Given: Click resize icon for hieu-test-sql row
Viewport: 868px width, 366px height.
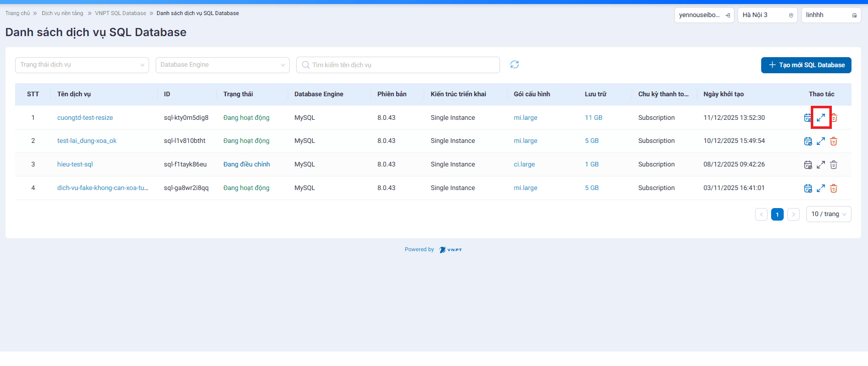Looking at the screenshot, I should point(821,165).
